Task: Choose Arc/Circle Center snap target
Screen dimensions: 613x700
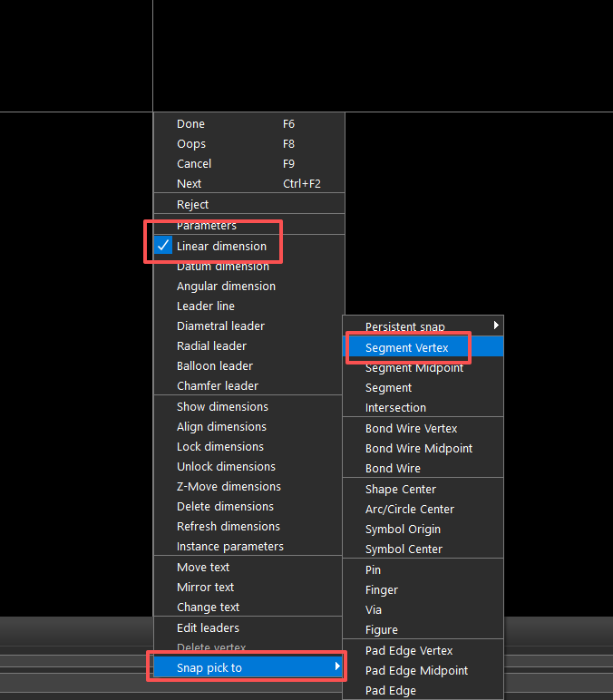Action: coord(409,509)
